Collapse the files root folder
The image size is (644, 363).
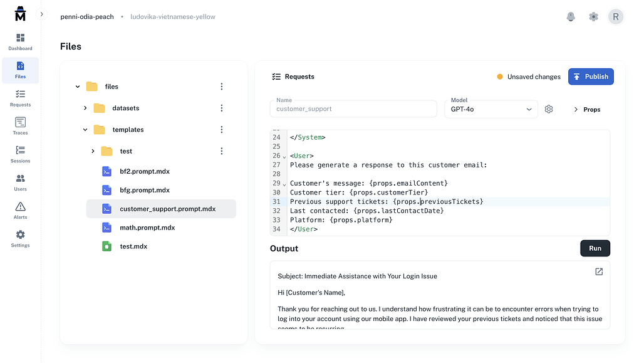[78, 87]
